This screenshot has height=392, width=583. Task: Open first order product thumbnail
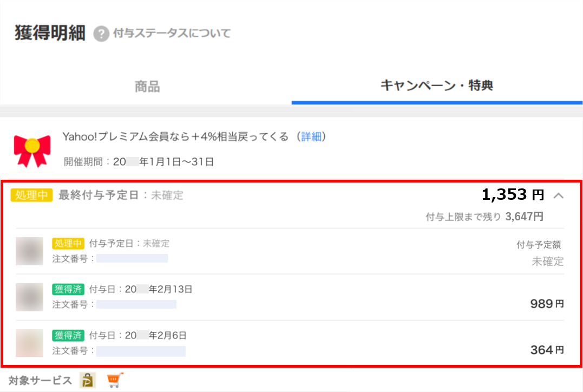(29, 251)
